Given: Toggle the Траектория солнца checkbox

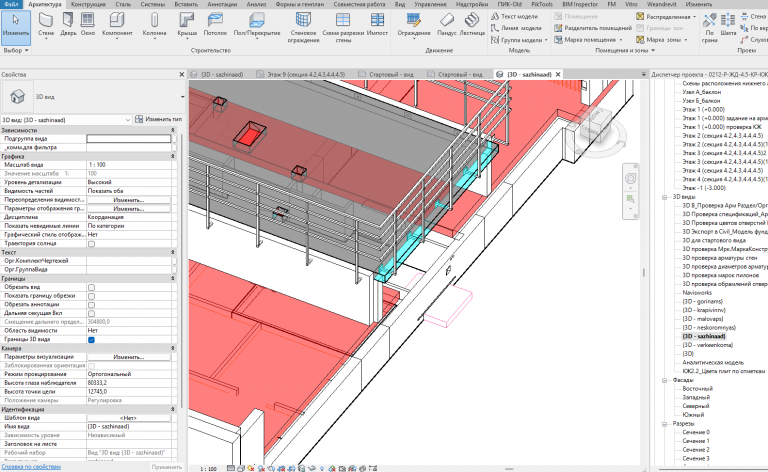Looking at the screenshot, I should [x=92, y=244].
